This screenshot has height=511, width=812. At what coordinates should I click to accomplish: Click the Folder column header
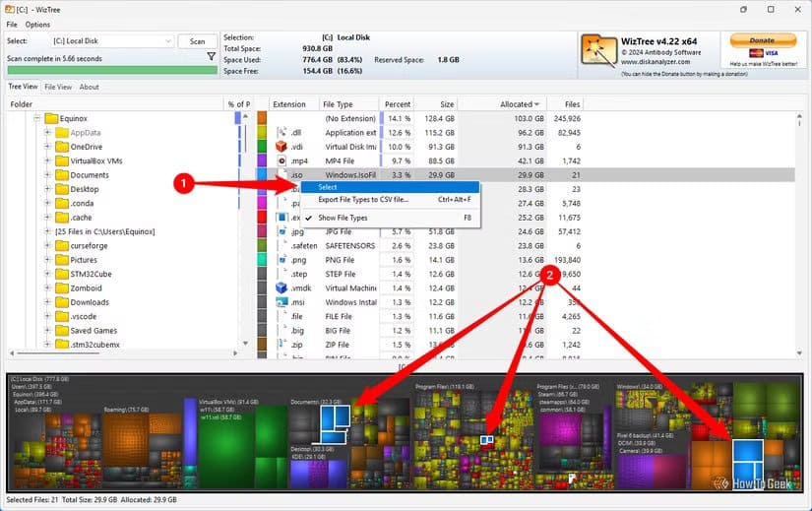pos(115,104)
